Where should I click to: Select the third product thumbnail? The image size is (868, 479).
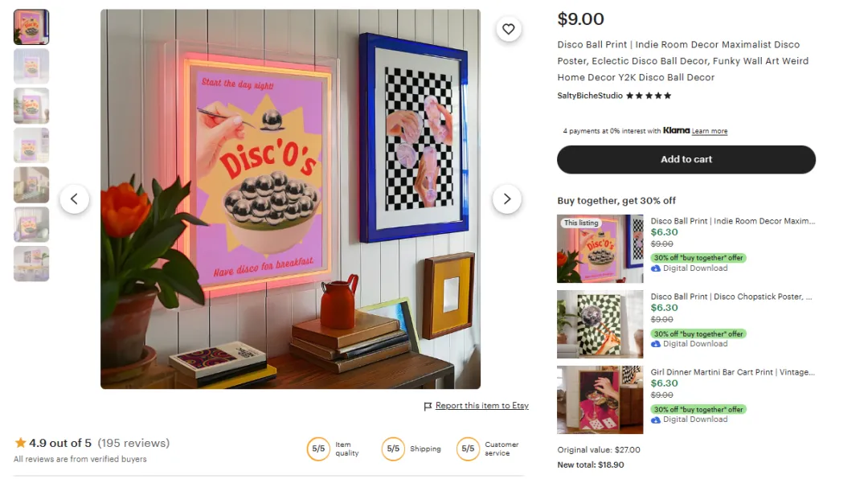[31, 106]
